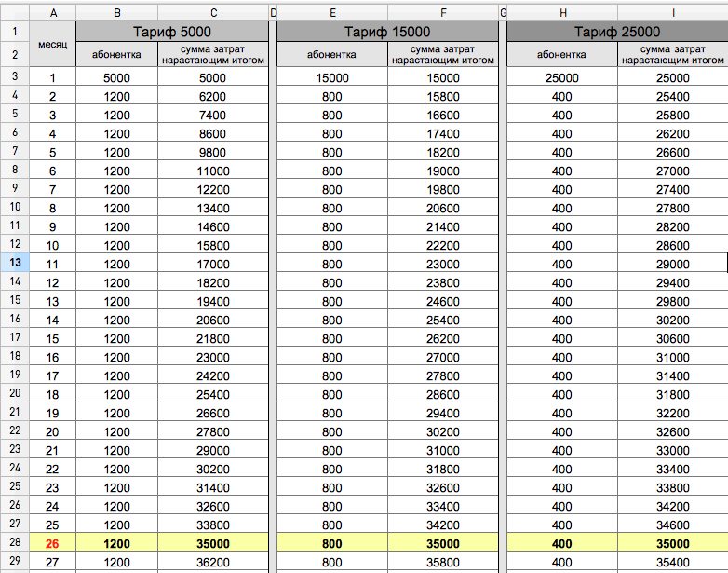Image resolution: width=728 pixels, height=573 pixels.
Task: Click month 27 cell in column A
Action: click(52, 562)
